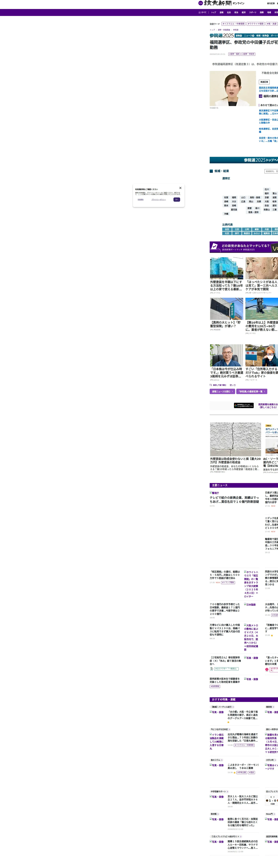The height and width of the screenshot is (868, 278).
Task: Click the 候補者名 search field
Action: click(x=271, y=171)
